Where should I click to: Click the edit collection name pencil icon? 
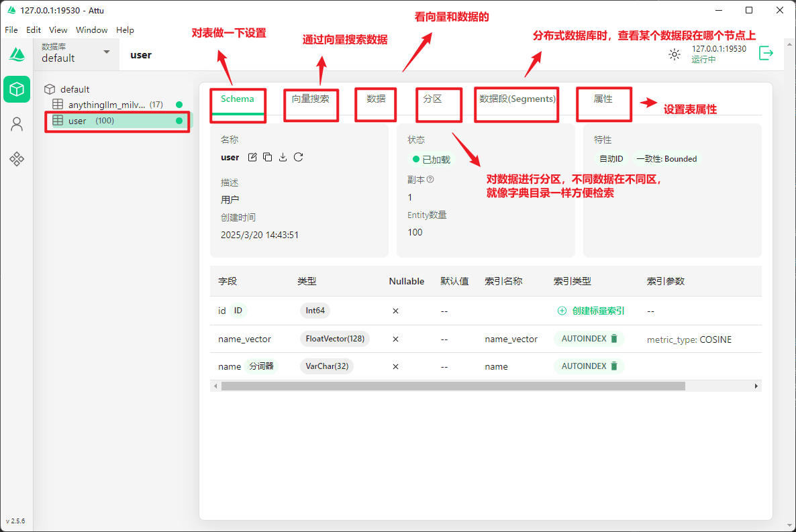click(252, 157)
